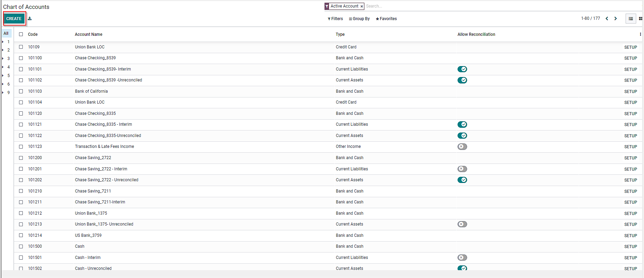Click account name Chase Saving_7211-Interim
The width and height of the screenshot is (644, 278).
point(100,202)
